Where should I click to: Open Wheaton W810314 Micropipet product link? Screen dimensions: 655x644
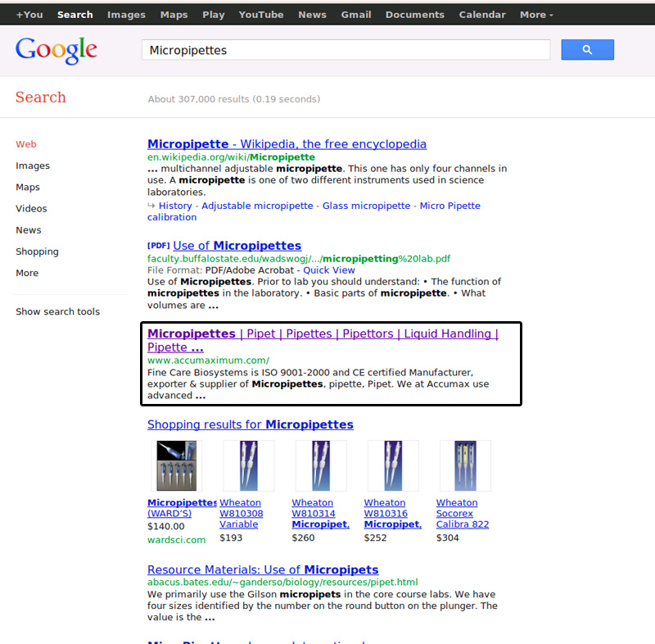click(320, 514)
